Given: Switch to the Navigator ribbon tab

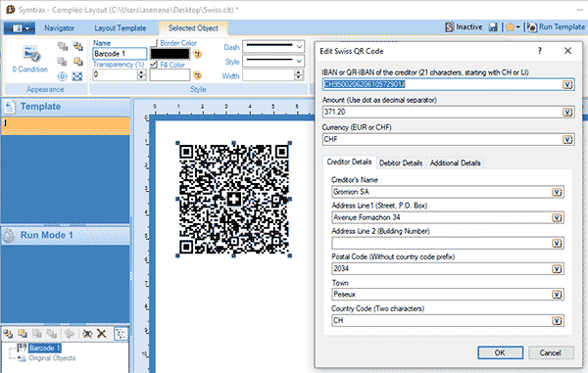Looking at the screenshot, I should click(59, 28).
